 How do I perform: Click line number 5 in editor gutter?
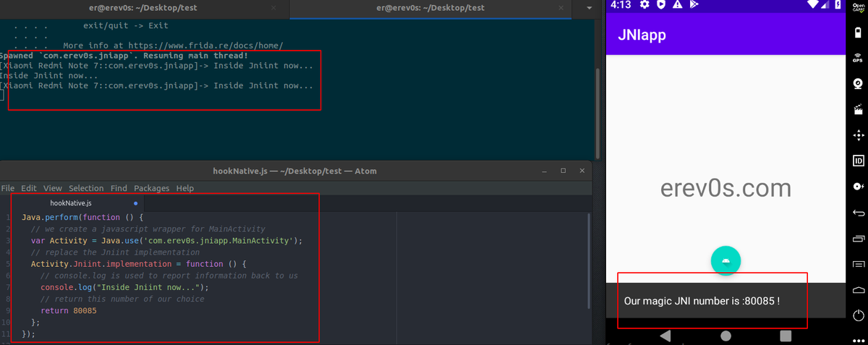pyautogui.click(x=7, y=264)
